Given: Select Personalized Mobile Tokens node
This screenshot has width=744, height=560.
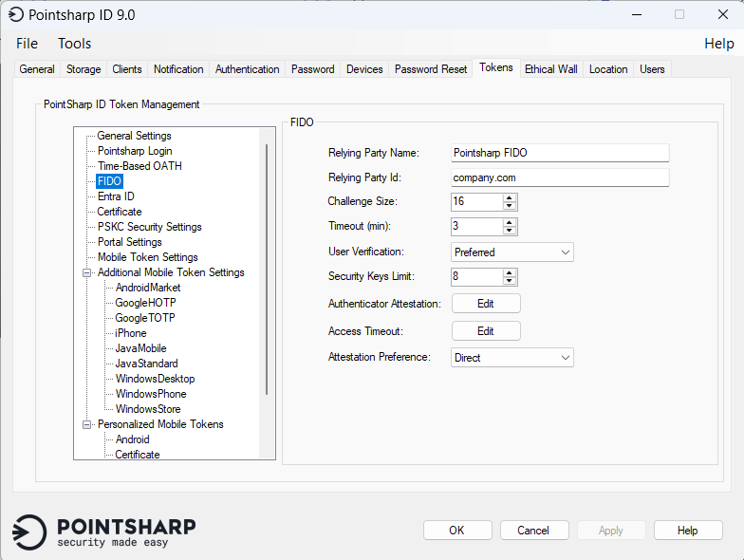Looking at the screenshot, I should [160, 424].
